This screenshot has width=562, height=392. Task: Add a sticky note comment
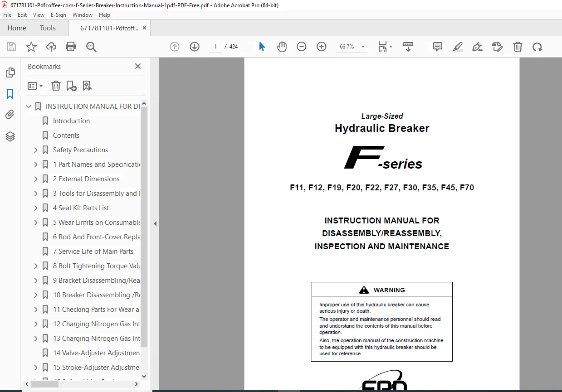pyautogui.click(x=438, y=47)
